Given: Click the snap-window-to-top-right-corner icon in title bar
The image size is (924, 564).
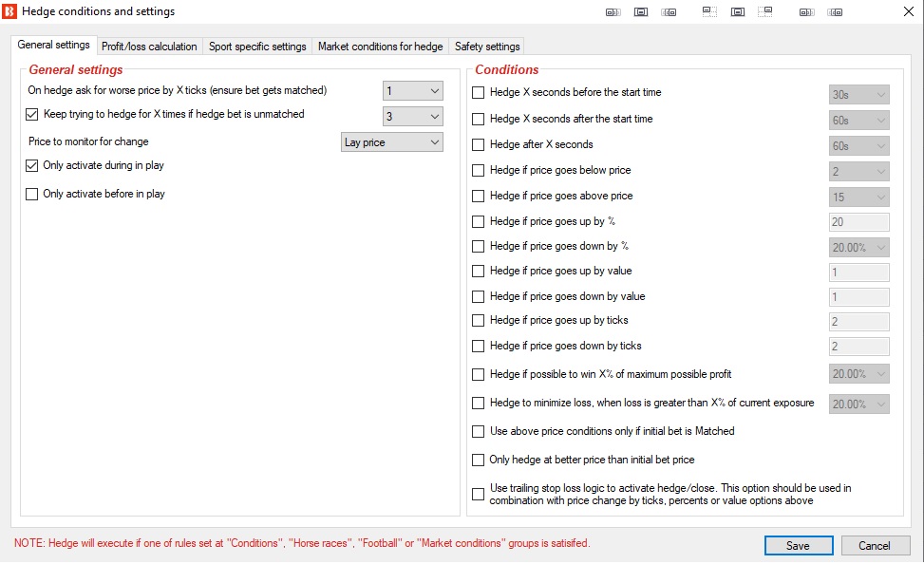Looking at the screenshot, I should point(764,11).
